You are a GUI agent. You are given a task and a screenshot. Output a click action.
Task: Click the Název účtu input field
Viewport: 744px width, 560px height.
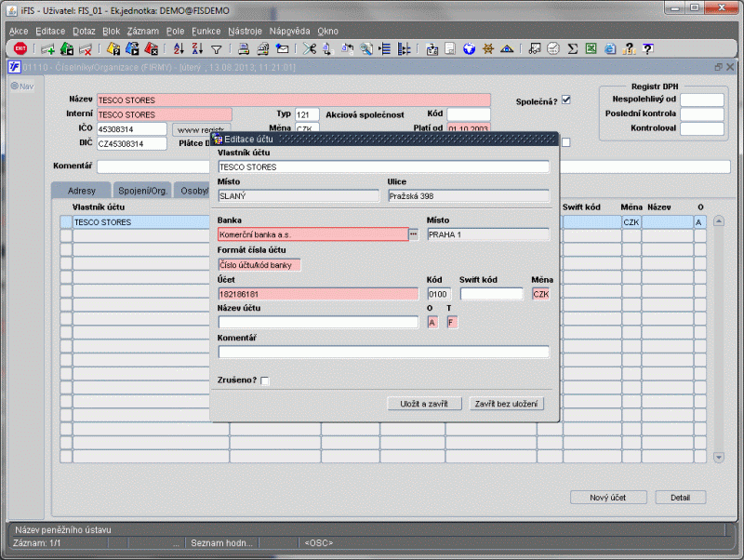(x=318, y=322)
